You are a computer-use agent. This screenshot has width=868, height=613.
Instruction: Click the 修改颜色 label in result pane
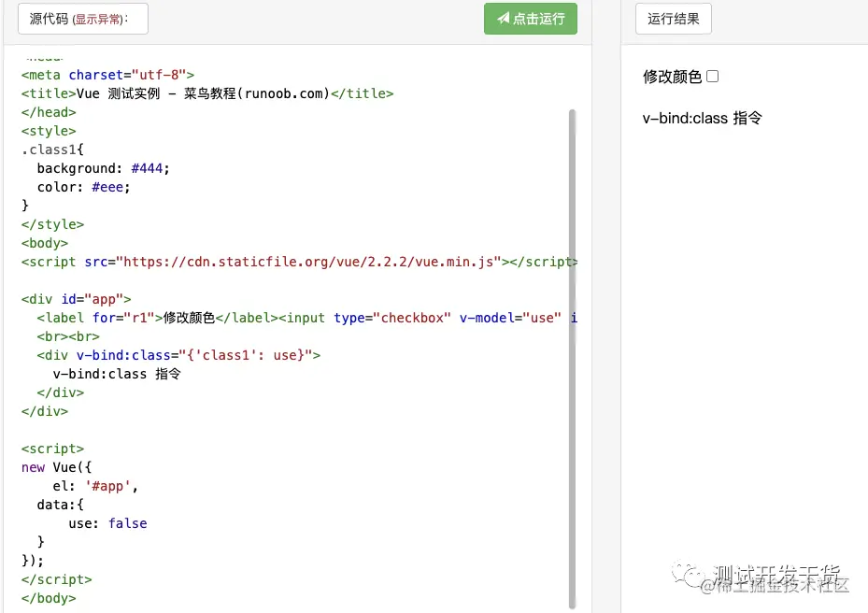672,77
